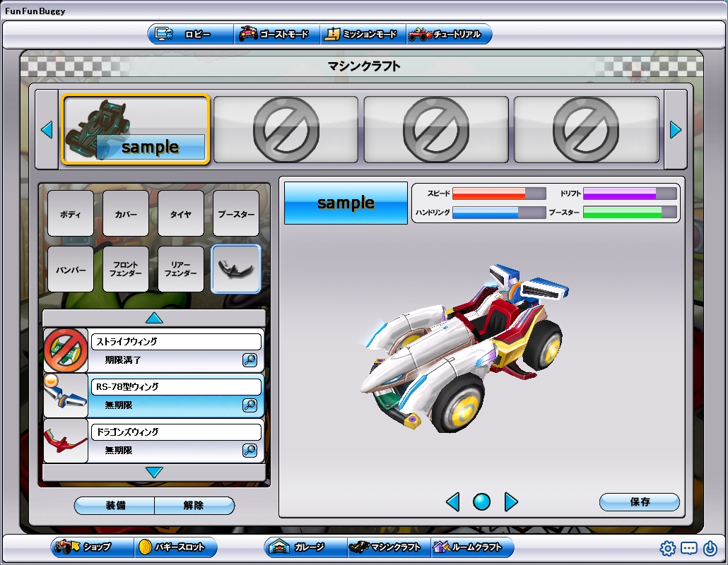728x565 pixels.
Task: Open the ショップ shop
Action: click(x=92, y=547)
